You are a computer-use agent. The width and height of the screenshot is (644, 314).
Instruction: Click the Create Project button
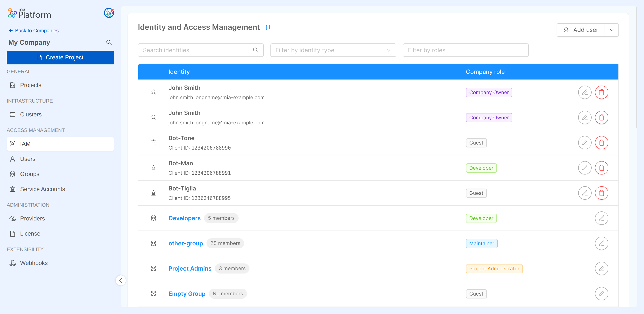click(60, 57)
